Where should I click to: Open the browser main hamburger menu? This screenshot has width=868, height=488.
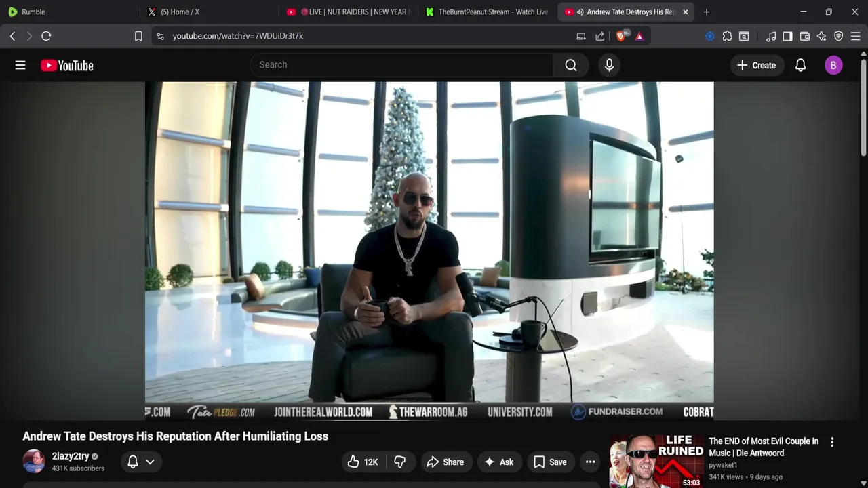tap(856, 36)
